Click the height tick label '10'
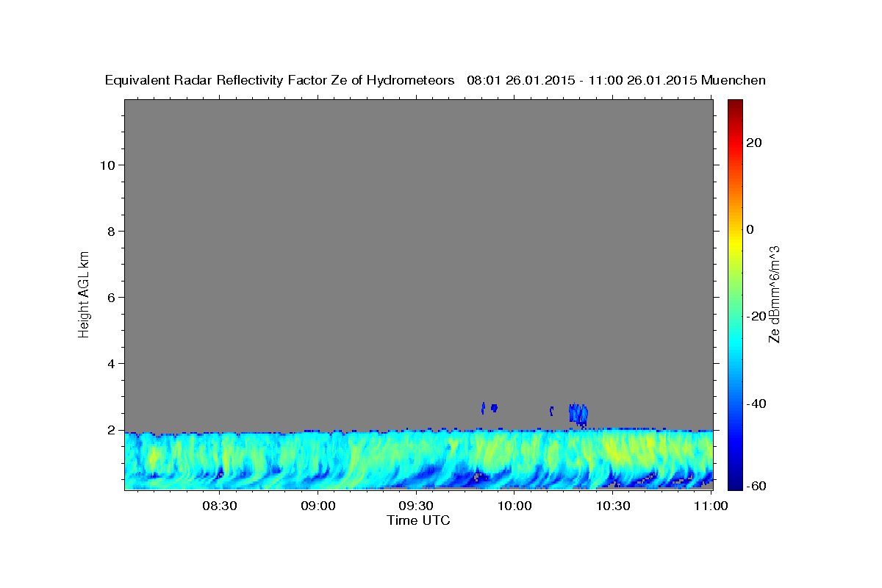 (107, 165)
